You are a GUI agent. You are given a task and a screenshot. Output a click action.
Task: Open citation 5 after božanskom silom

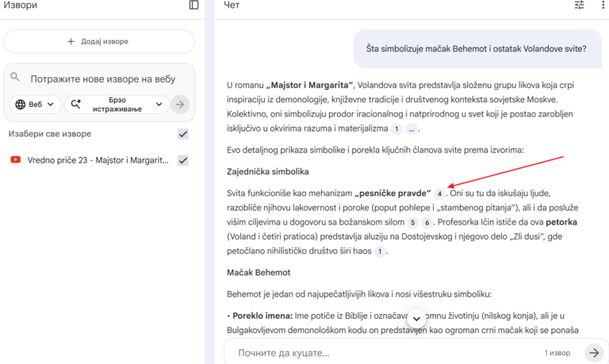[412, 223]
